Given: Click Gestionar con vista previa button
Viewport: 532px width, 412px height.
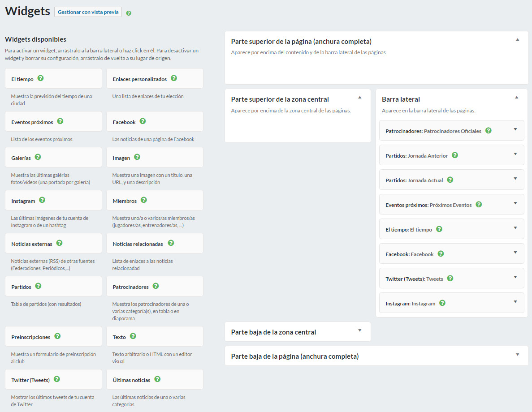Looking at the screenshot, I should point(88,12).
